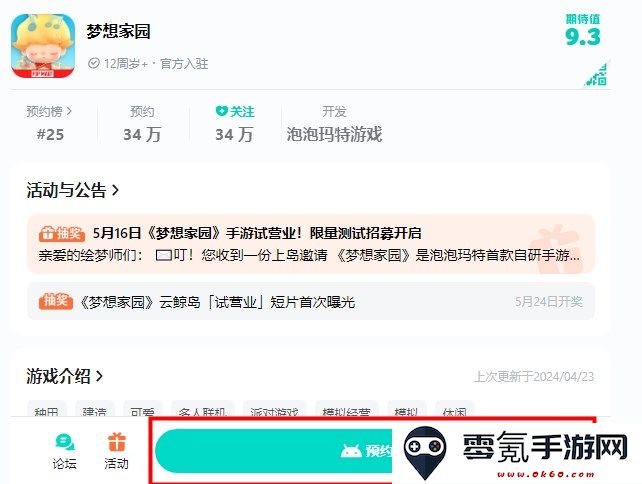Open the 5月16日 手游试营业 announcement
This screenshot has height=484, width=642.
311,244
